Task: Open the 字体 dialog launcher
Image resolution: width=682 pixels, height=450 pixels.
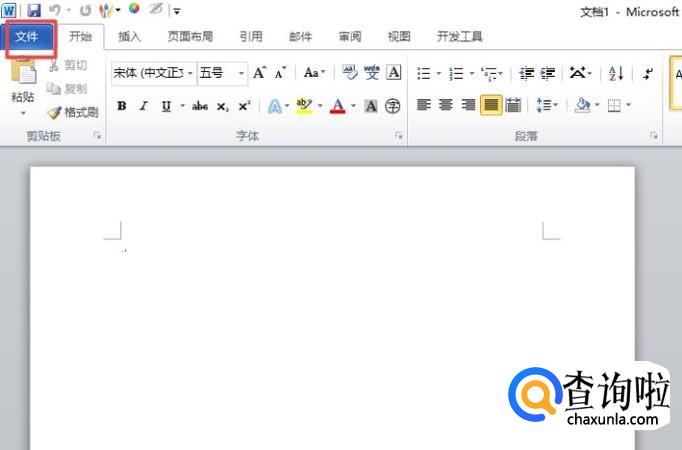Action: pos(398,136)
